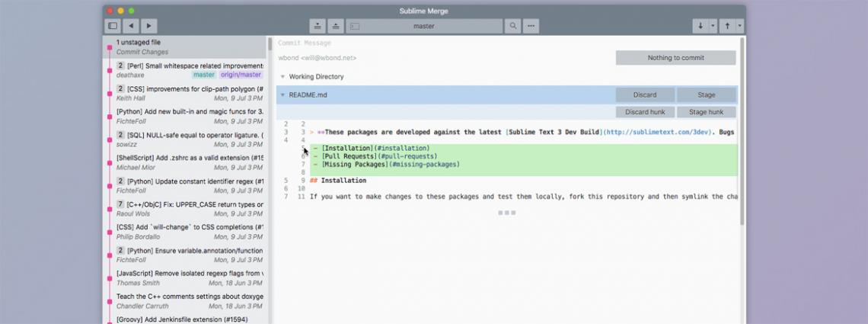Click the Discard hunk button
Screen dimensions: 868x324
point(645,112)
